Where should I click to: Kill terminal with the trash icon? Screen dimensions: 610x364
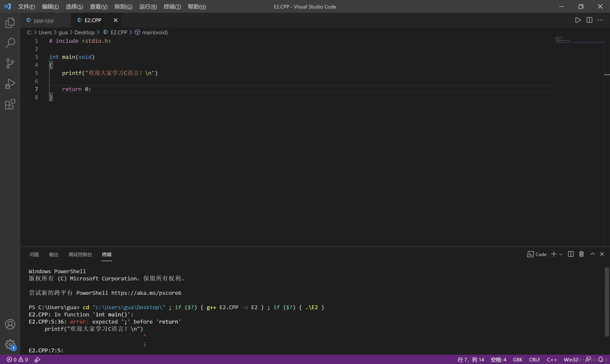click(581, 254)
